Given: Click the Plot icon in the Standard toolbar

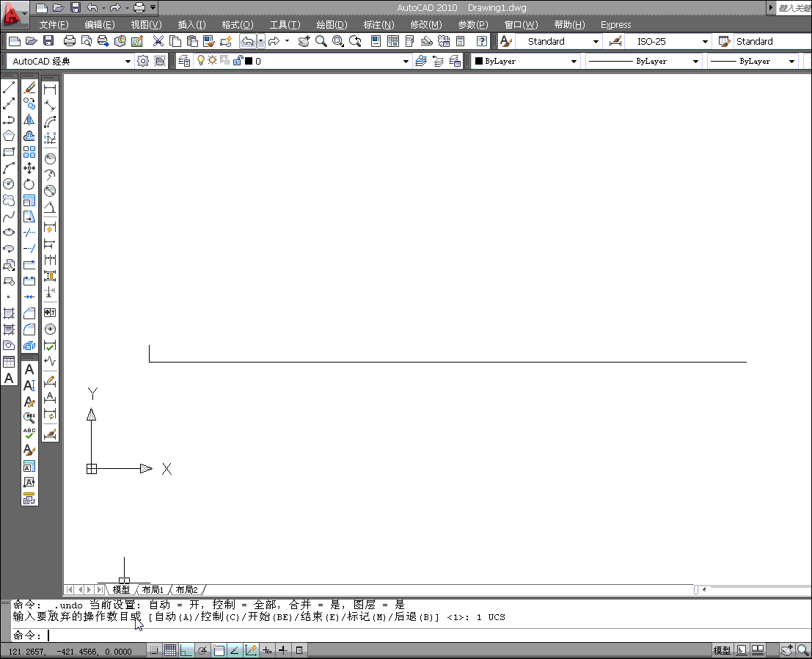Looking at the screenshot, I should tap(70, 42).
